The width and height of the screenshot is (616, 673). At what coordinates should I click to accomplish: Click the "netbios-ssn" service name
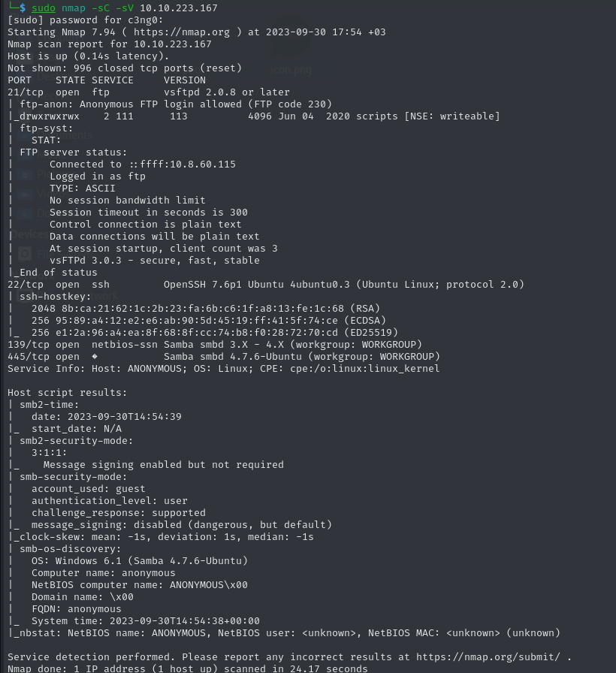pos(125,345)
